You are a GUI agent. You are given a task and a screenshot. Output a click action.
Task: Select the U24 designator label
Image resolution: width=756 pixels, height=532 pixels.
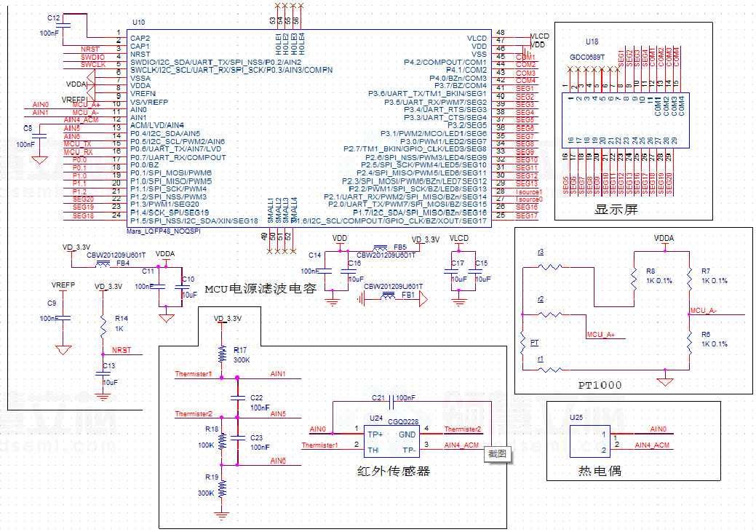(x=376, y=418)
